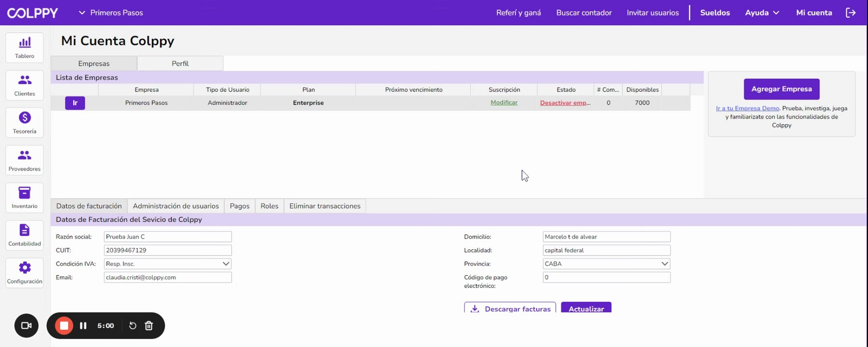This screenshot has height=347, width=868.
Task: Click the CUIT input field
Action: coord(168,250)
